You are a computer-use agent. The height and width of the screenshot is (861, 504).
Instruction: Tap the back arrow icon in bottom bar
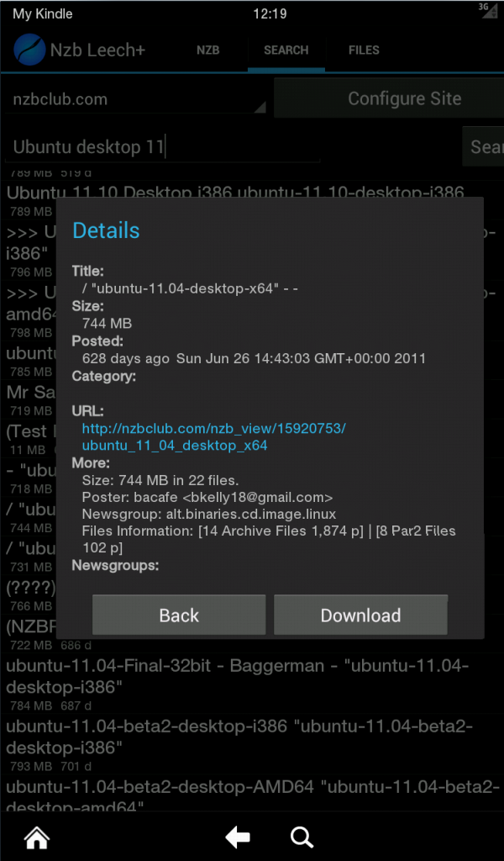click(x=238, y=837)
